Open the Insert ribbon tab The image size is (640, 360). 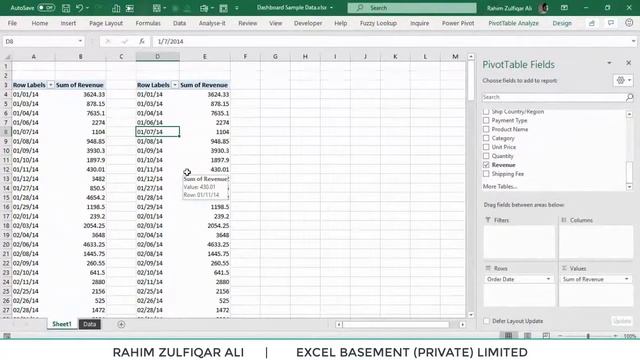68,23
